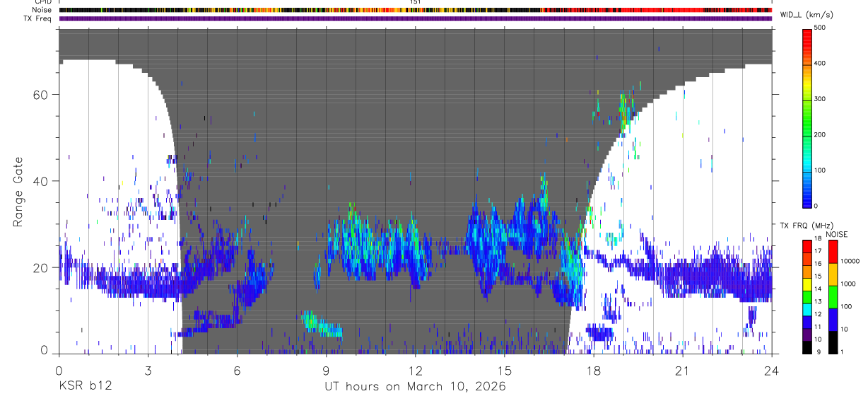Click the TX FRQ (MHz) legend title

[x=807, y=226]
